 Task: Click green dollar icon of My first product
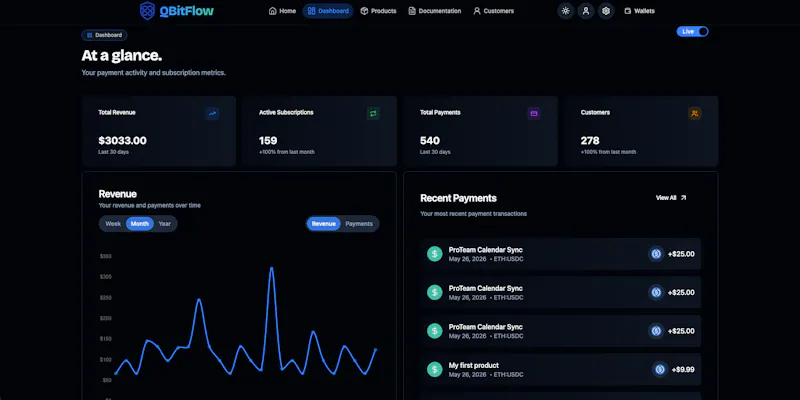435,369
